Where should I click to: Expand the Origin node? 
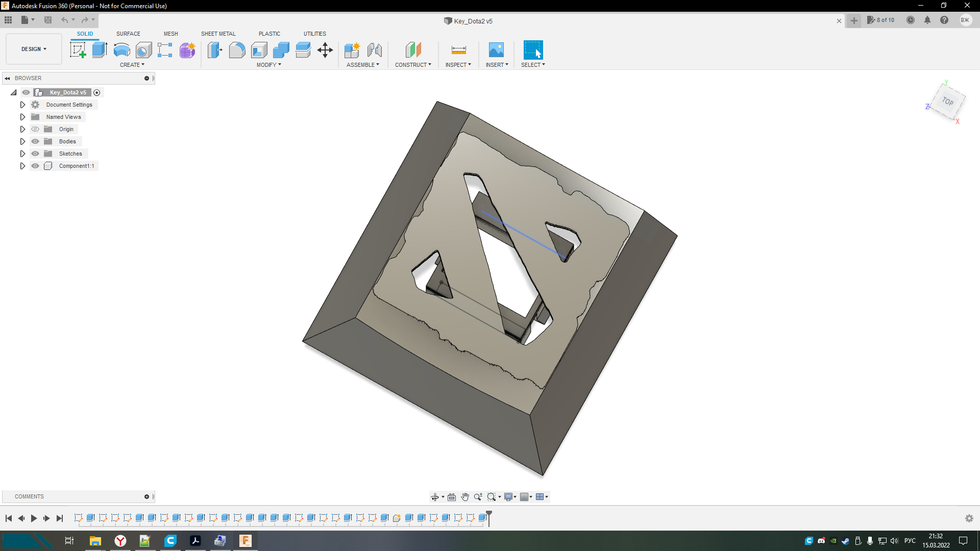22,129
